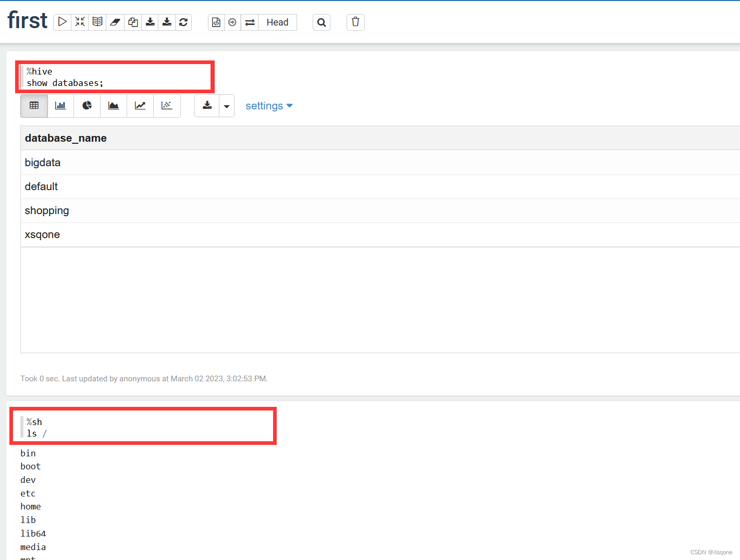Image resolution: width=740 pixels, height=560 pixels.
Task: Clear all output with the eraser icon
Action: click(x=115, y=22)
